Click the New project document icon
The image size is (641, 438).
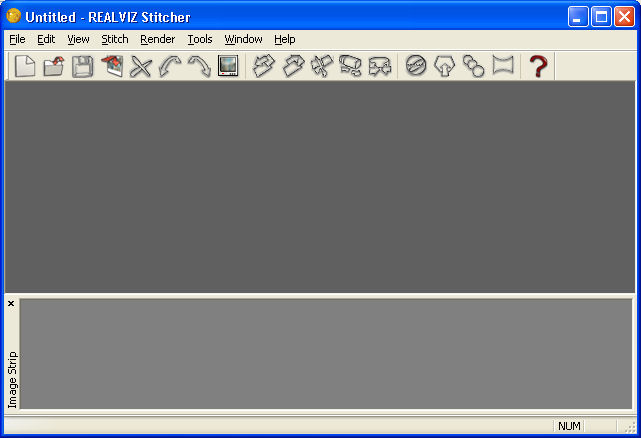click(x=25, y=66)
